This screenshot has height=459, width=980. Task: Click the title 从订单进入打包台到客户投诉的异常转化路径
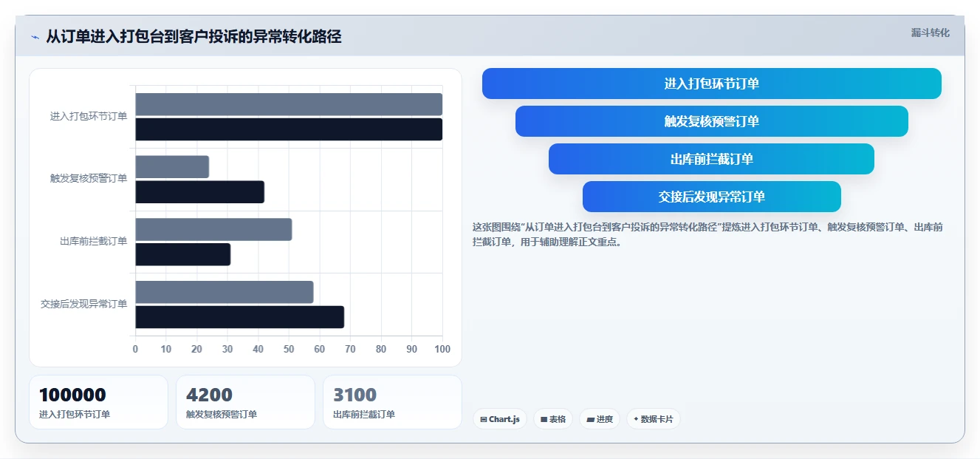[193, 36]
